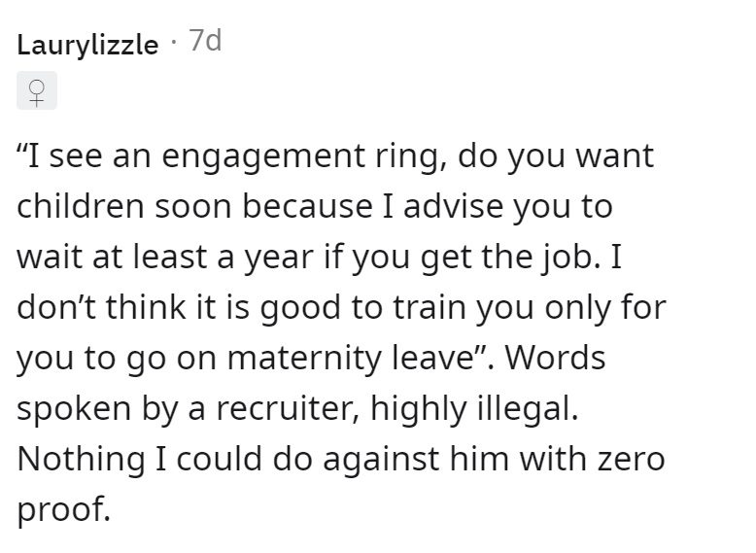The width and height of the screenshot is (756, 553).
Task: Click the female symbol flair icon
Action: [37, 90]
